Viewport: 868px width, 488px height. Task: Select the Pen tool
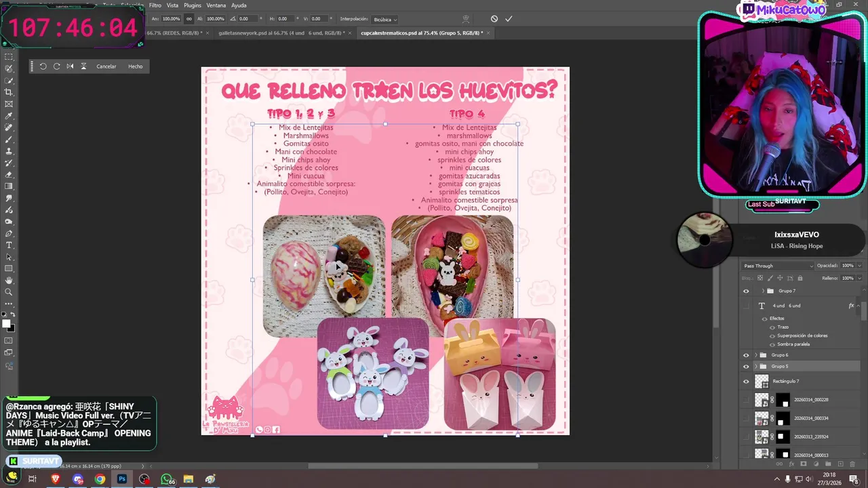(9, 233)
